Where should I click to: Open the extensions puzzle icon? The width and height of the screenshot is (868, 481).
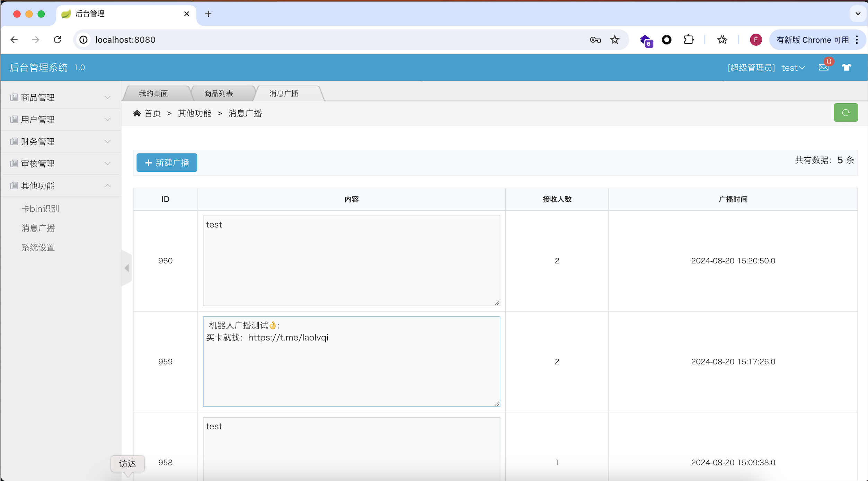(689, 40)
